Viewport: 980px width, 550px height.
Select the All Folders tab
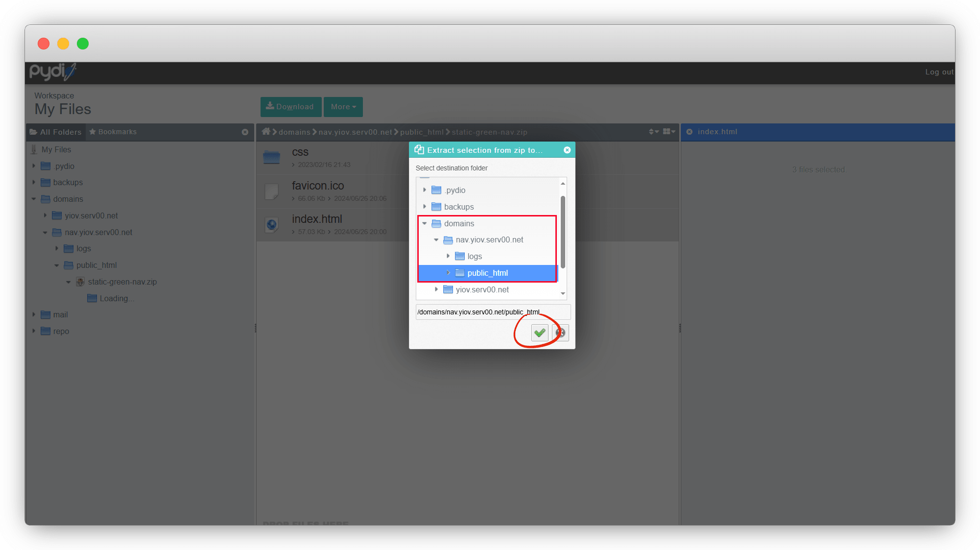pos(56,132)
